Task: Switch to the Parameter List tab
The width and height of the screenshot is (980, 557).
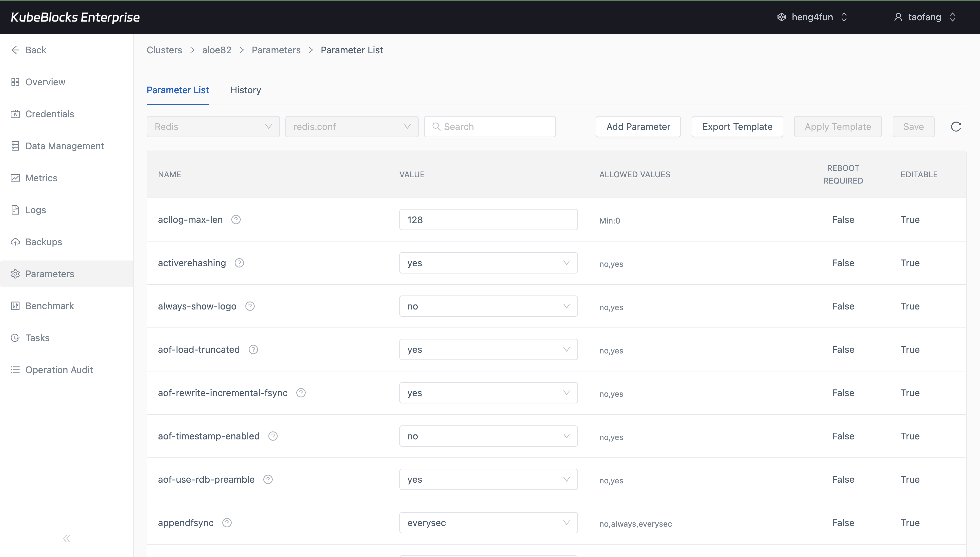Action: pyautogui.click(x=178, y=90)
